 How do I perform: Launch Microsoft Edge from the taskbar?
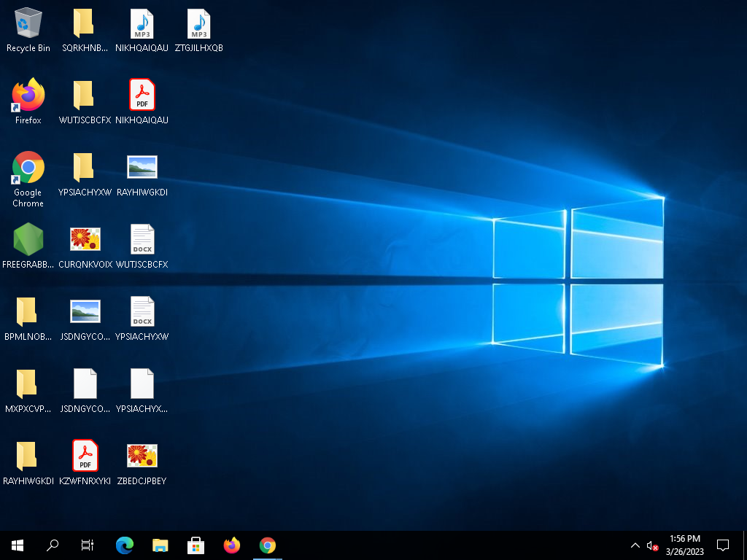(x=125, y=545)
